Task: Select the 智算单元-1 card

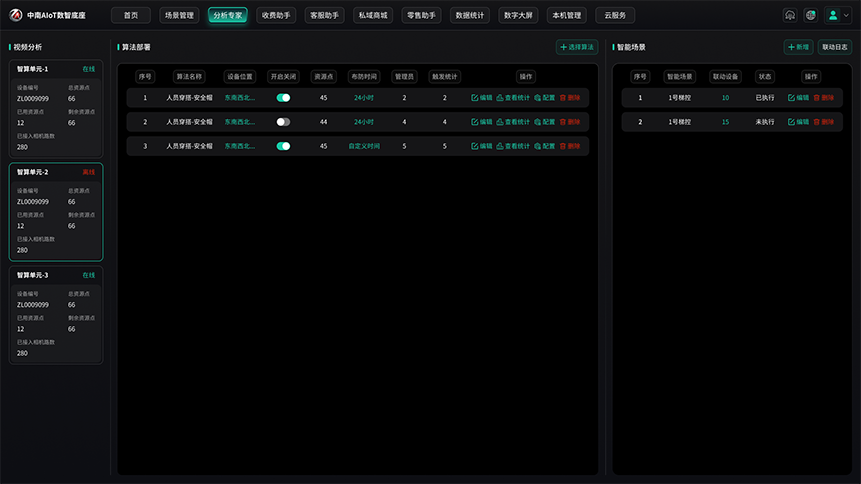Action: [56, 109]
